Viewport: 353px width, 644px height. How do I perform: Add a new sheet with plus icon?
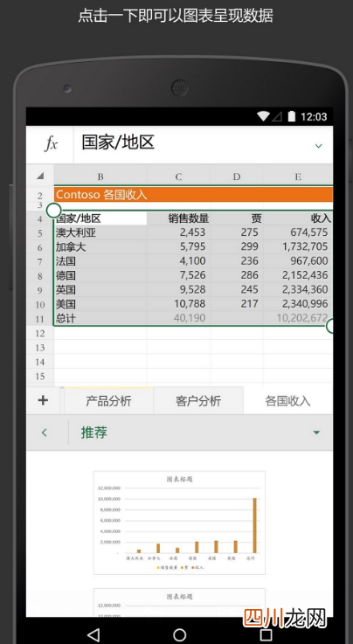43,400
